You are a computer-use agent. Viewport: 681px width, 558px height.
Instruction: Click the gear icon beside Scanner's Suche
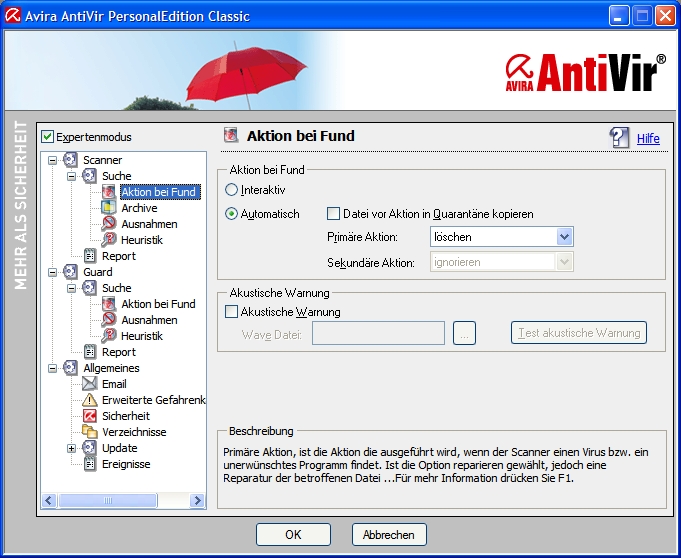coord(89,176)
